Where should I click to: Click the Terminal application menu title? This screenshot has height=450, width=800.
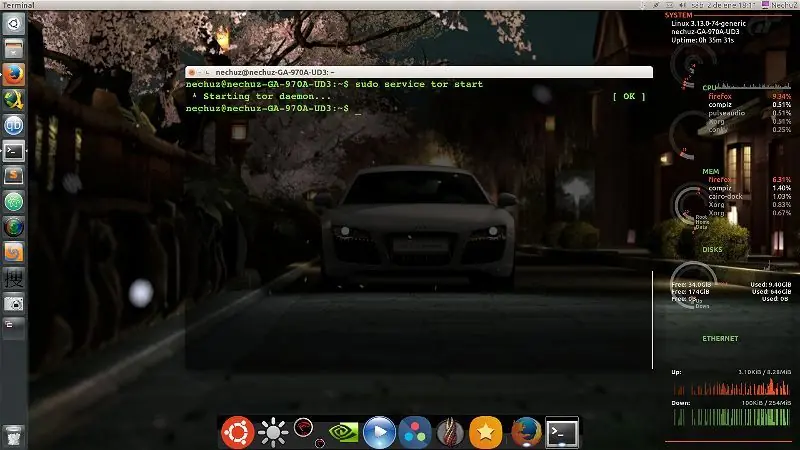[x=18, y=5]
